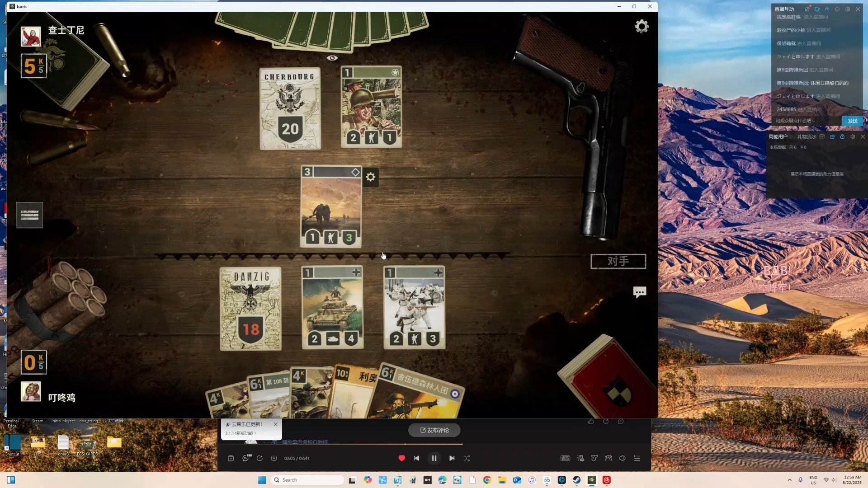Toggle the lock icon in 高能用户 panel
The width and height of the screenshot is (868, 488).
coord(842,136)
